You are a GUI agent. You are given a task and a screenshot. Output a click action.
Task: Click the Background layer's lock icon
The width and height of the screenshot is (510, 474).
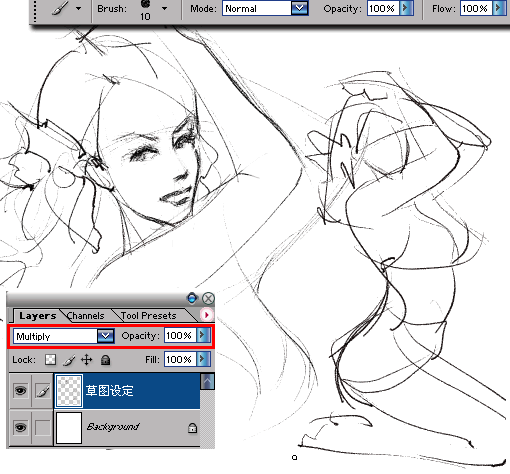point(192,428)
